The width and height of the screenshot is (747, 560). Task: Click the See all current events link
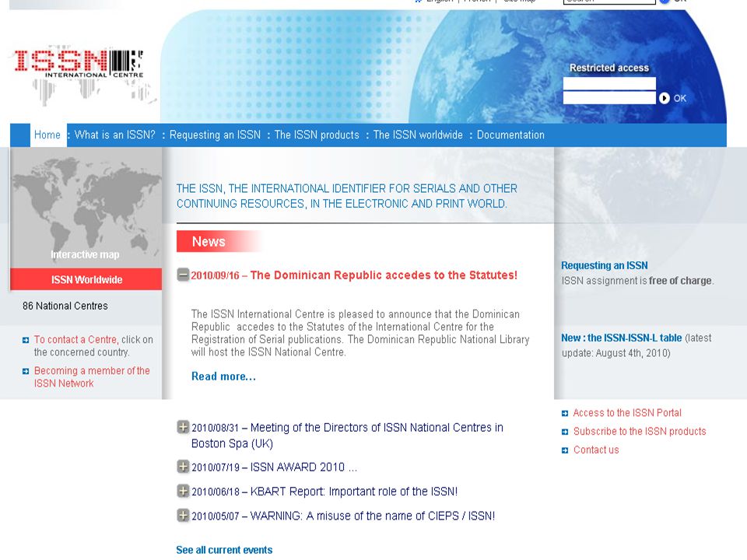point(224,550)
